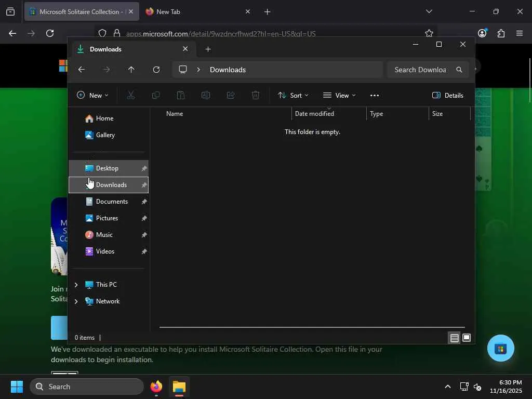Click the Share icon in Explorer toolbar
The height and width of the screenshot is (399, 532).
(x=231, y=96)
